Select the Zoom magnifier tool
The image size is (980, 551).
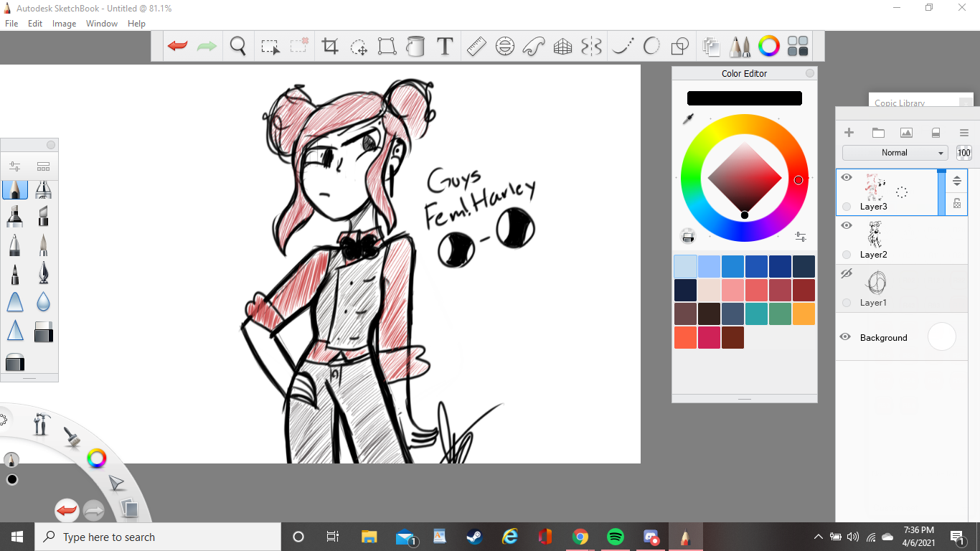click(x=238, y=47)
